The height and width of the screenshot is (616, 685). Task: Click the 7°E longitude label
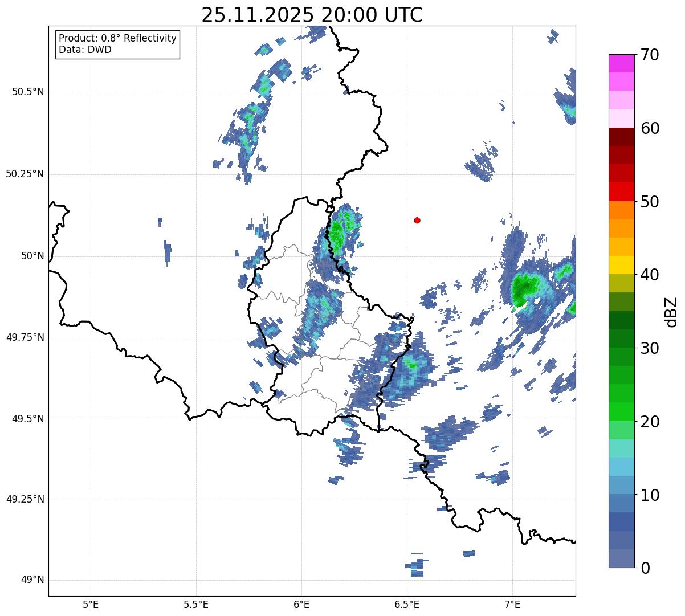tap(512, 604)
